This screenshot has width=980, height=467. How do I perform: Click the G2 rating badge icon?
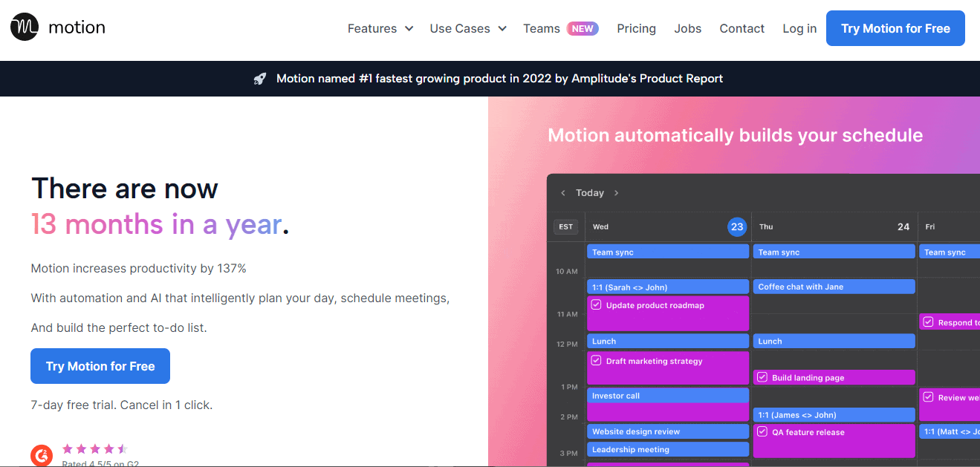click(x=42, y=455)
